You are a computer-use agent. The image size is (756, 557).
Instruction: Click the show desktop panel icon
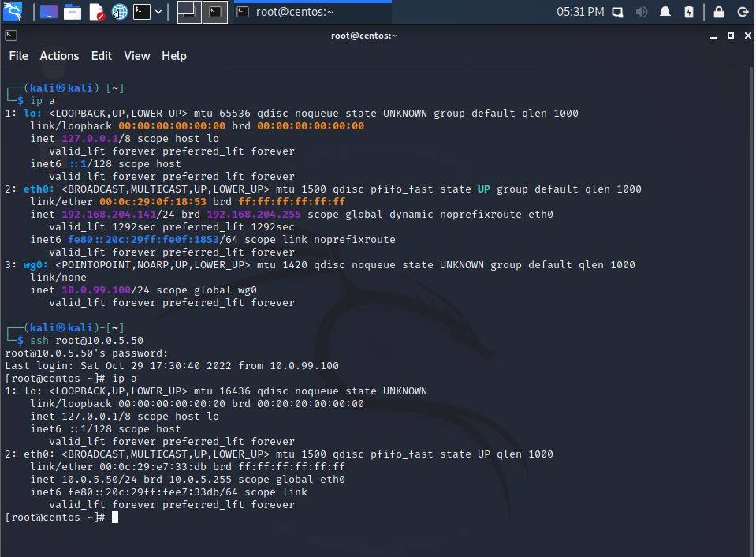pyautogui.click(x=48, y=12)
